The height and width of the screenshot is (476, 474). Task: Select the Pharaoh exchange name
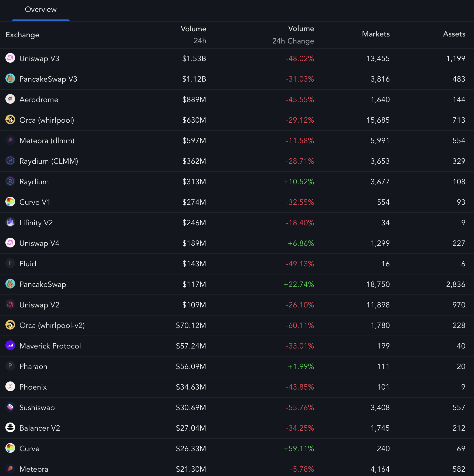click(33, 367)
